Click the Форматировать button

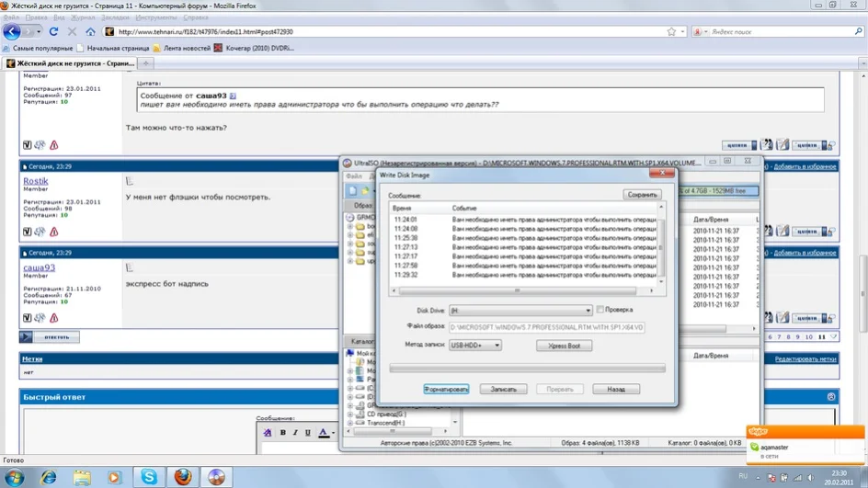coord(446,390)
